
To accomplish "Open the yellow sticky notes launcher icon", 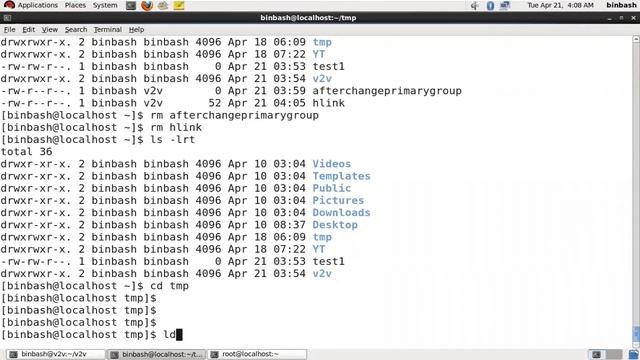I will [179, 5].
